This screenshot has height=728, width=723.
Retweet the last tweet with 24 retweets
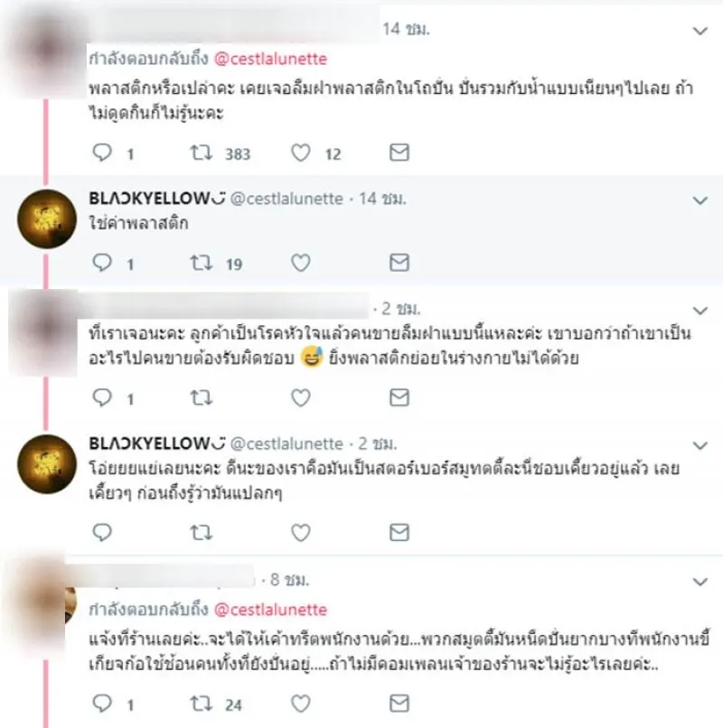[x=202, y=704]
